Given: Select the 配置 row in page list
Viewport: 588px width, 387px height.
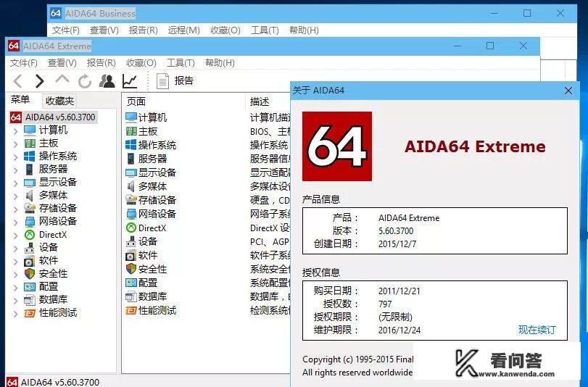Looking at the screenshot, I should [x=142, y=283].
